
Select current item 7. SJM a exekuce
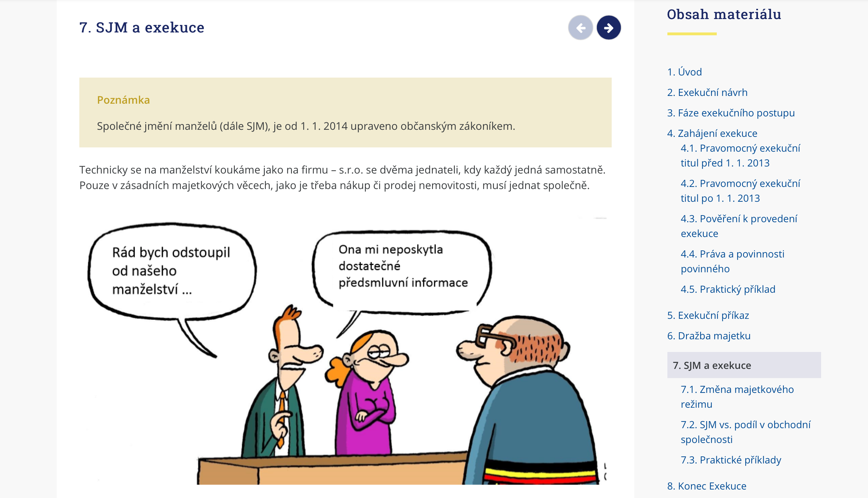pyautogui.click(x=744, y=365)
